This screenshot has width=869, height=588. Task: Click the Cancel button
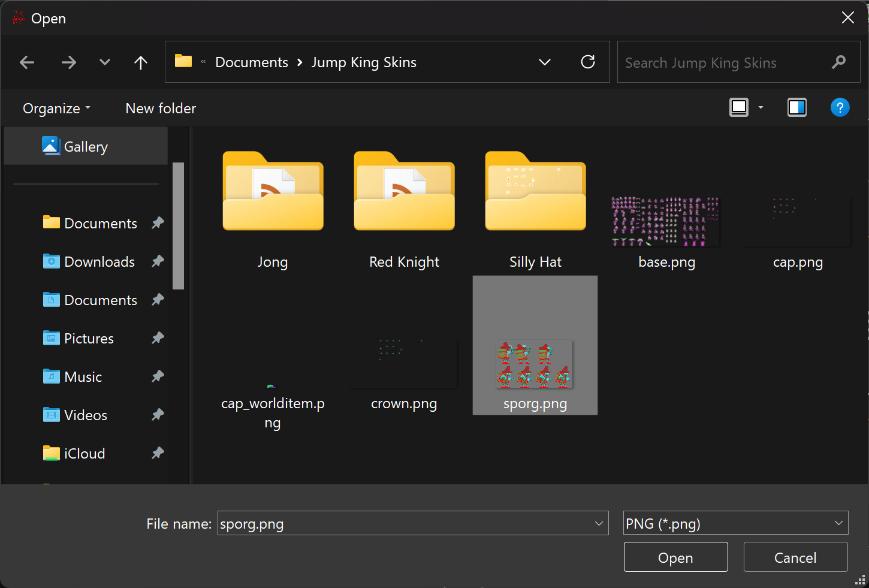tap(795, 557)
